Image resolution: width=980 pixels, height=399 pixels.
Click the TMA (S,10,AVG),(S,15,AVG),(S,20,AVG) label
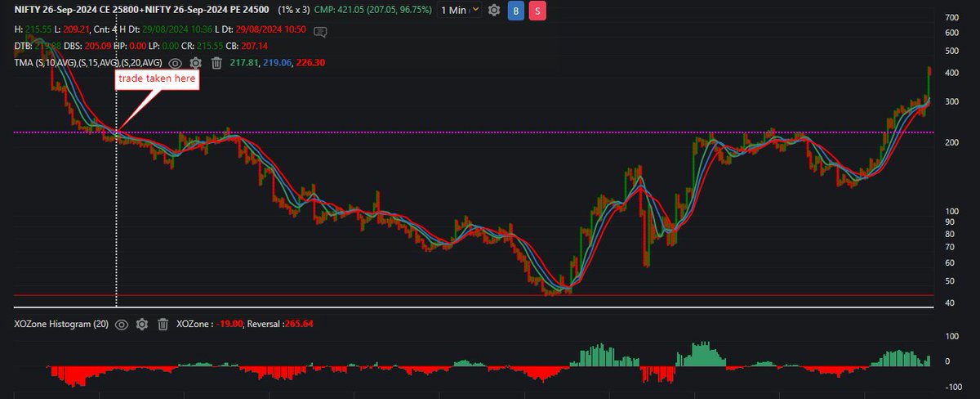pyautogui.click(x=88, y=62)
